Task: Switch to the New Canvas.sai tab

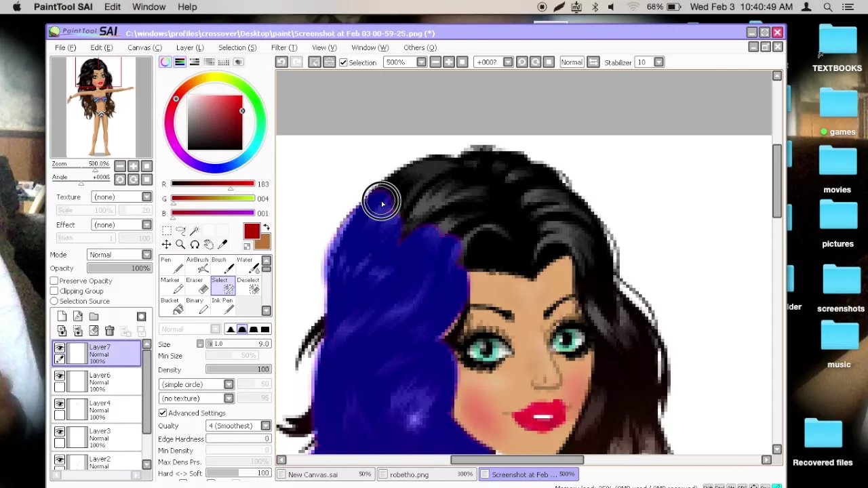Action: (325, 474)
